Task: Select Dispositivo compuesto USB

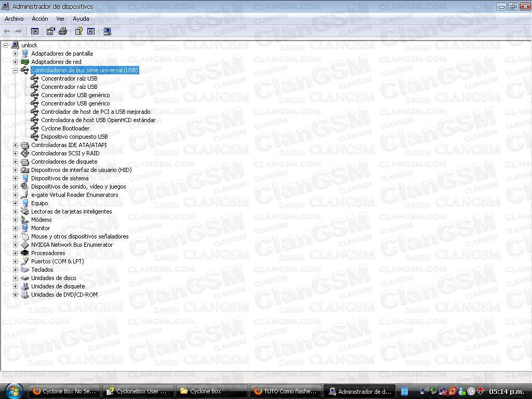Action: 74,137
